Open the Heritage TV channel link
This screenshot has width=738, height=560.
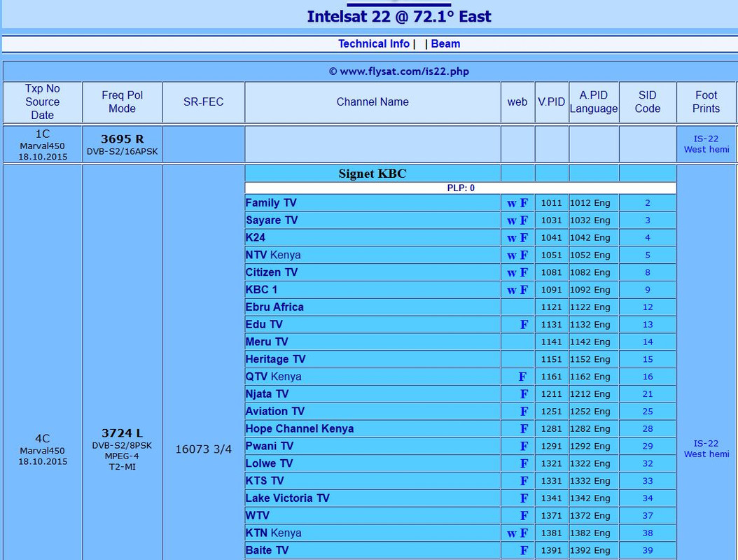click(x=275, y=360)
